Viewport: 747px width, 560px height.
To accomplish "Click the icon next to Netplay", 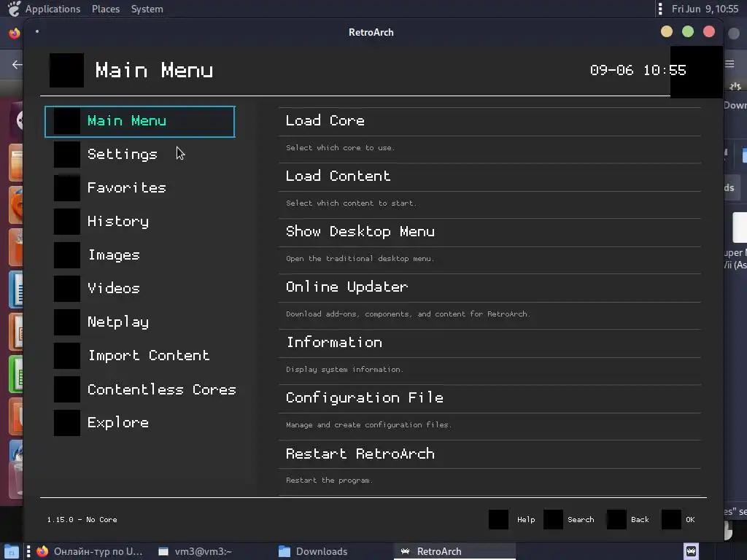I will 66,322.
